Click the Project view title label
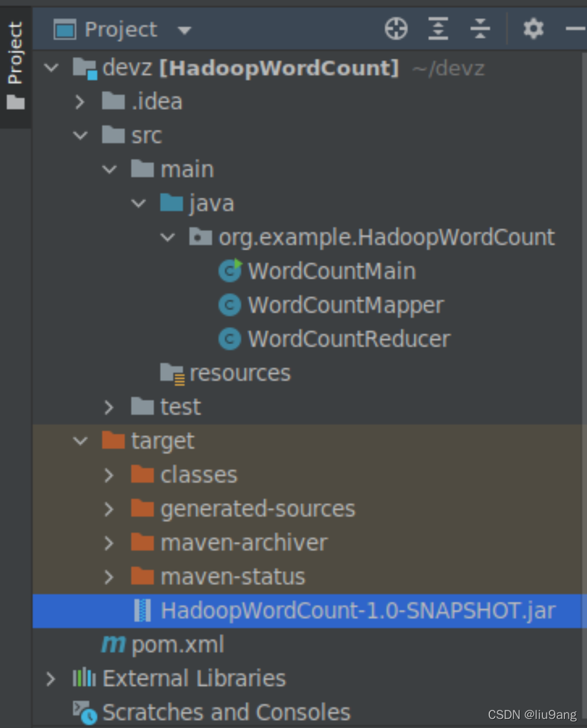The height and width of the screenshot is (728, 587). point(121,30)
